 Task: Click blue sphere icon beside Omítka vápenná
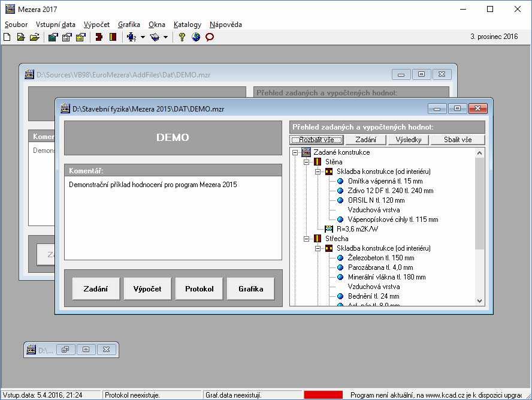pos(340,181)
